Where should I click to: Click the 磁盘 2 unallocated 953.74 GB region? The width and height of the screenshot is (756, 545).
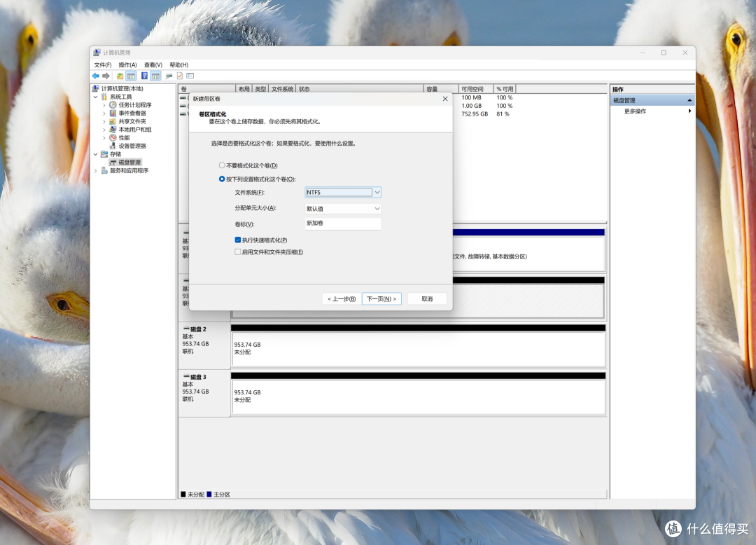click(418, 349)
